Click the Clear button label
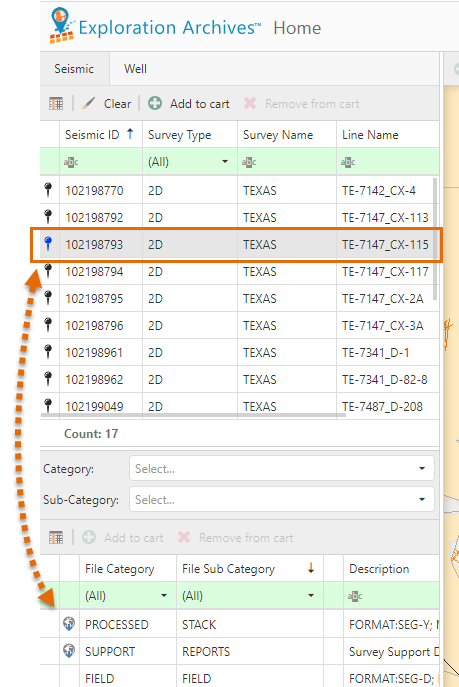Image resolution: width=459 pixels, height=687 pixels. coord(117,104)
